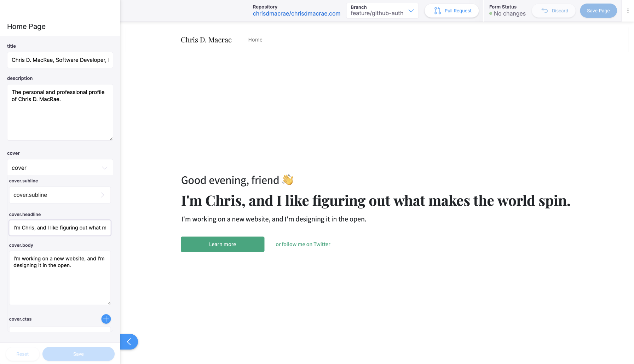Click inside the title input field
This screenshot has height=364, width=634.
[60, 60]
